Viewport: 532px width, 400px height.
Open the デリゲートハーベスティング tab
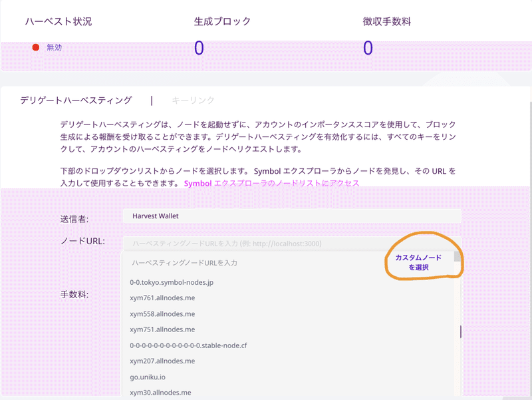click(76, 100)
